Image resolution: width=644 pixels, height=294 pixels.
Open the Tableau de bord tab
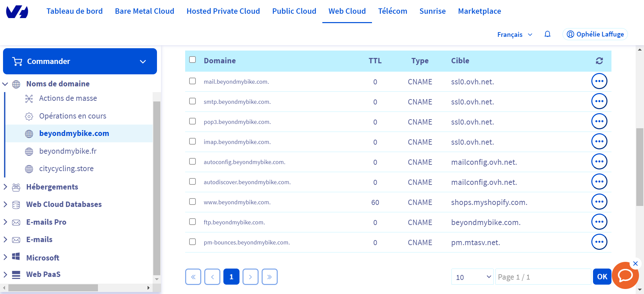[x=74, y=11]
